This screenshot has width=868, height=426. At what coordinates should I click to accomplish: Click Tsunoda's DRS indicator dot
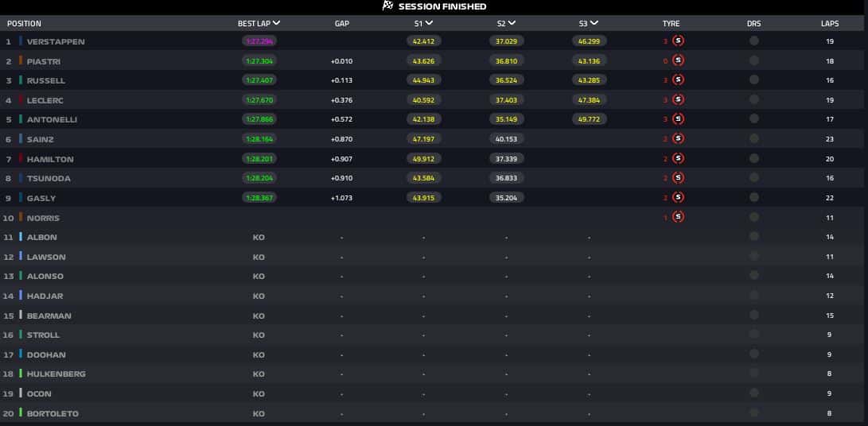[x=754, y=177]
